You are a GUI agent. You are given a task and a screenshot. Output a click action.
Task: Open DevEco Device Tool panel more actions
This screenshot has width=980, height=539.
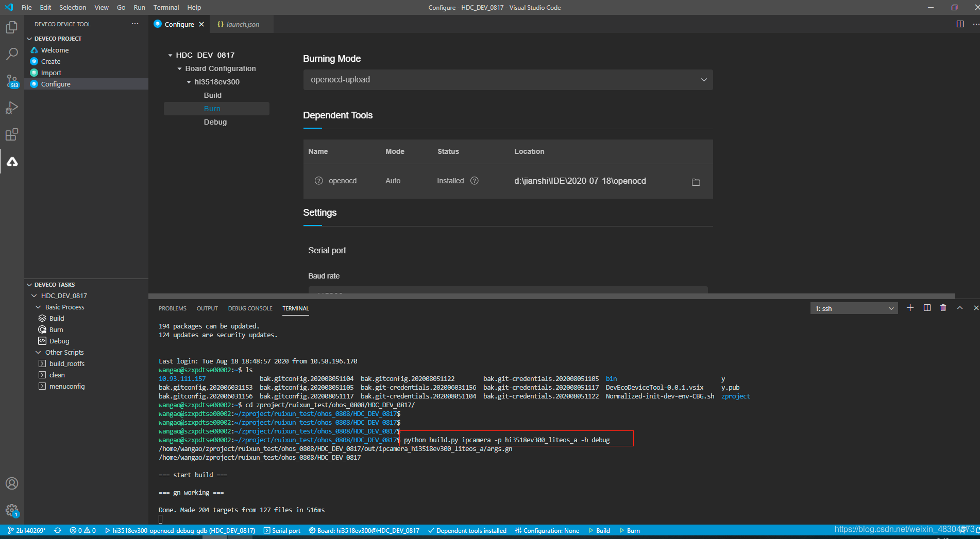point(135,24)
